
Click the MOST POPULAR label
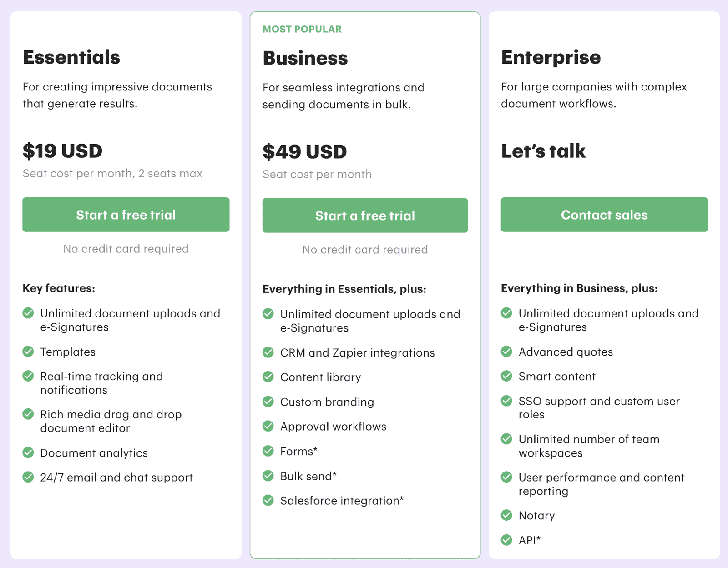[302, 29]
